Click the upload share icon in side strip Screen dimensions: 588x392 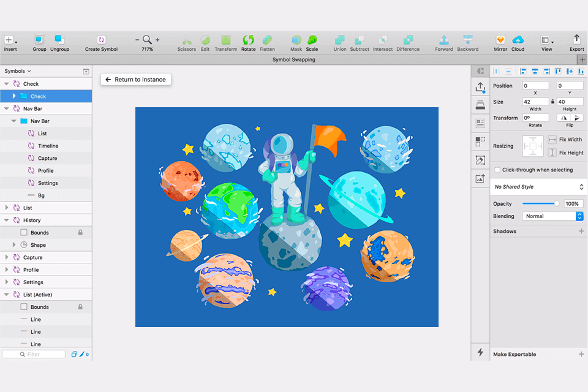[x=480, y=88]
